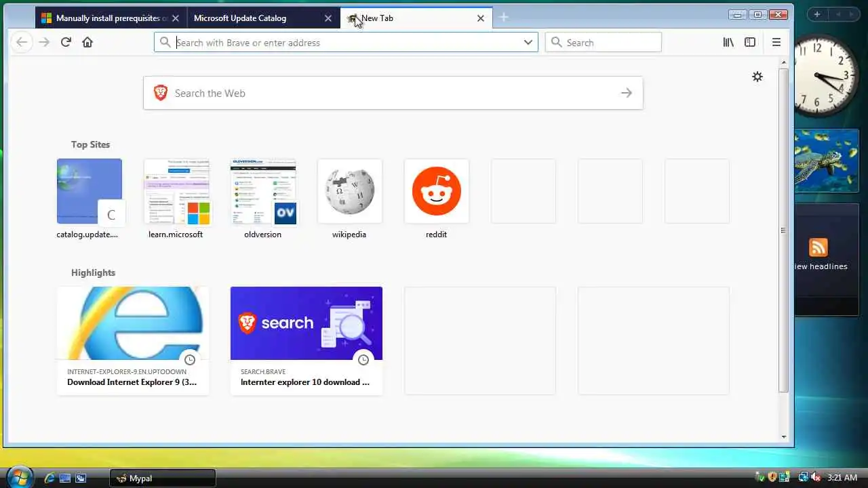The image size is (868, 488).
Task: Click the green check tray icon
Action: tap(760, 478)
